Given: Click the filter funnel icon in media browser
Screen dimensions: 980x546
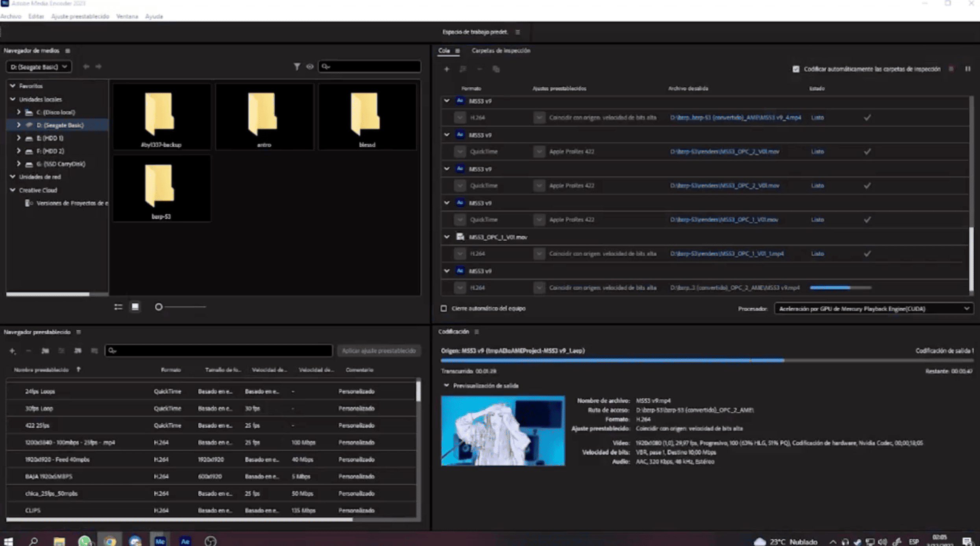Looking at the screenshot, I should 297,67.
